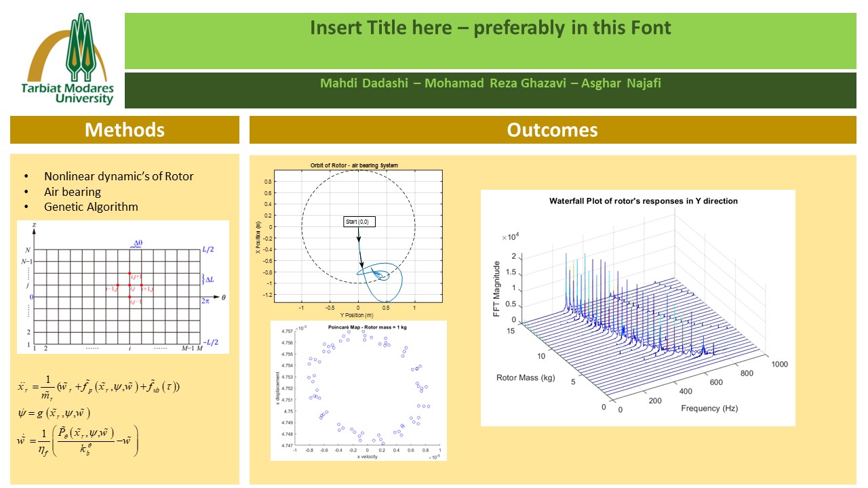Click the Waterfall Plot title text
Viewport: 868px width, 488px height.
pos(643,201)
